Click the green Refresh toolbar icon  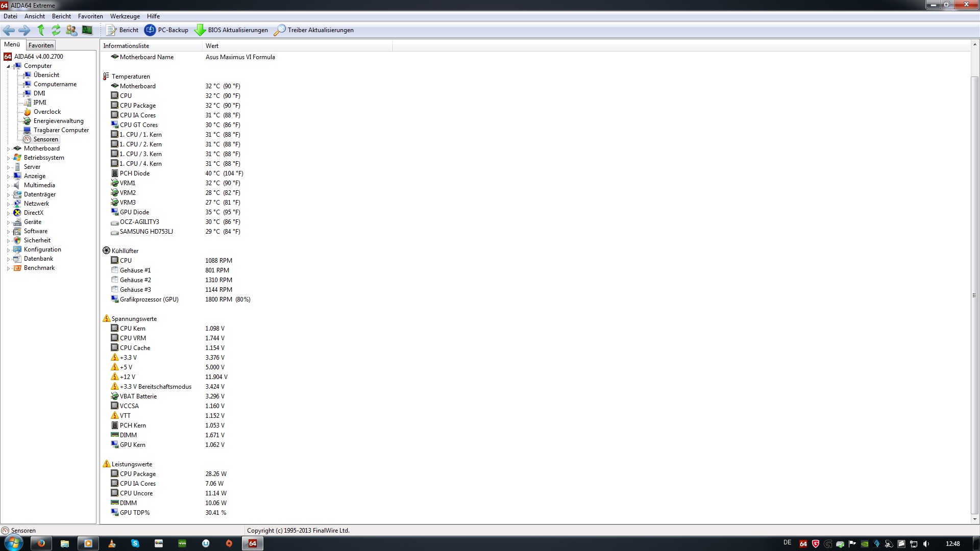56,30
